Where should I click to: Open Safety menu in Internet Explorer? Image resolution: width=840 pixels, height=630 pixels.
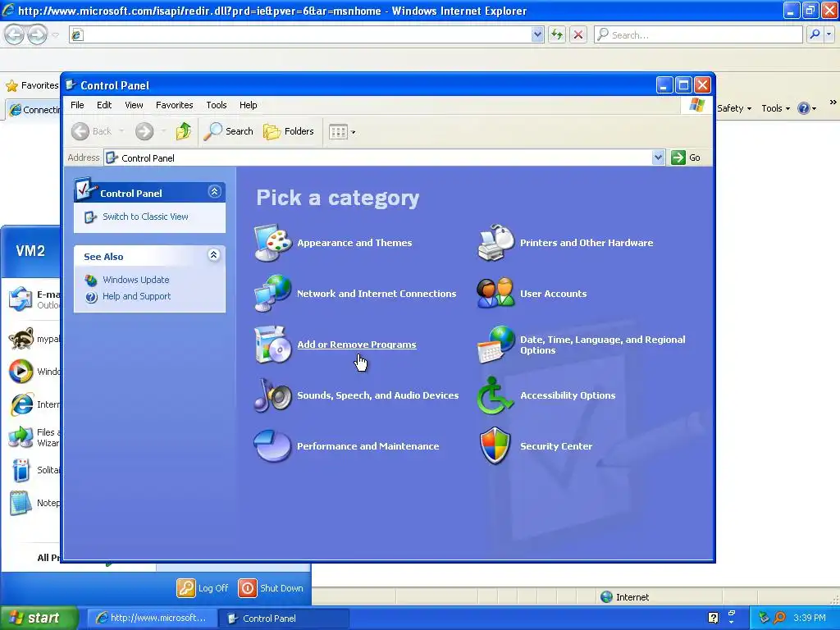[734, 108]
